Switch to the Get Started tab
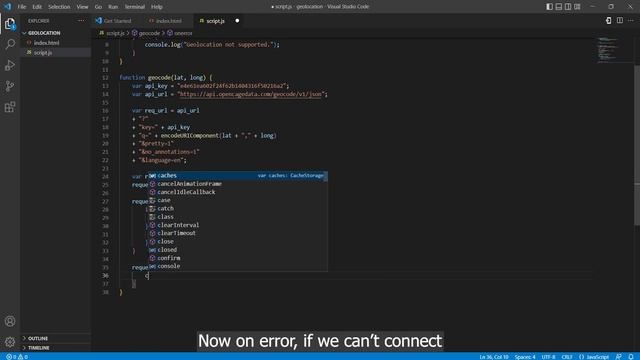Screen dimensions: 640x360 (117, 20)
